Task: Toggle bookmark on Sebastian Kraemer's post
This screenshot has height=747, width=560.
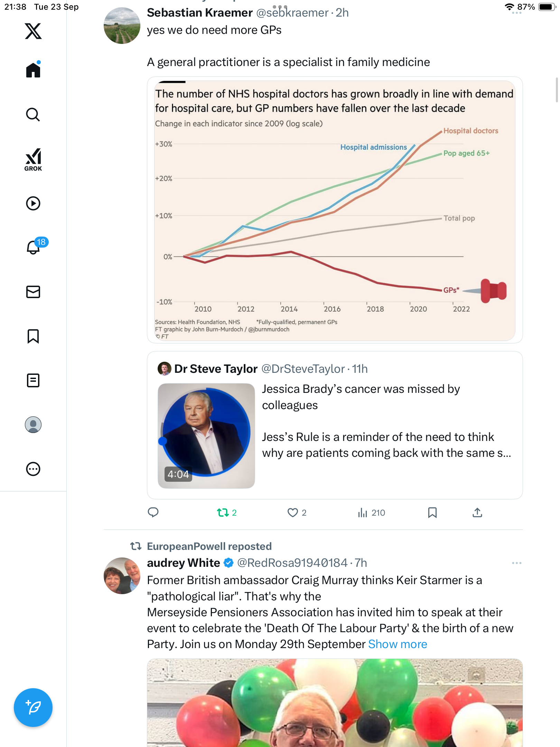Action: 432,513
